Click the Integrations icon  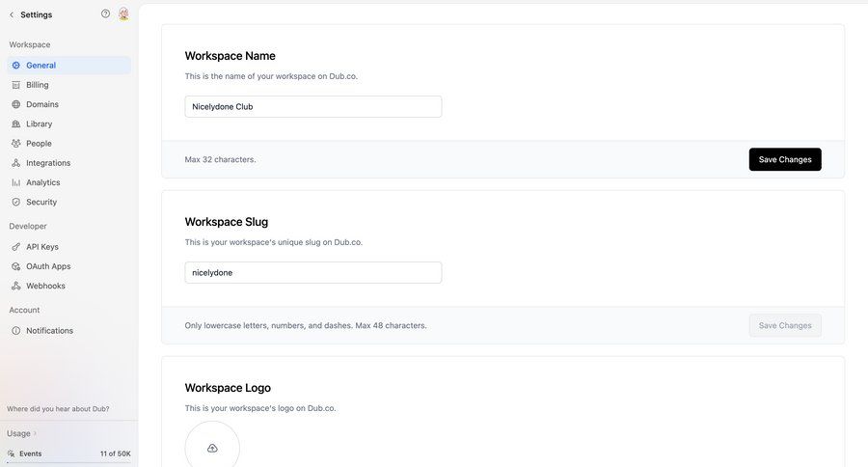(x=16, y=163)
